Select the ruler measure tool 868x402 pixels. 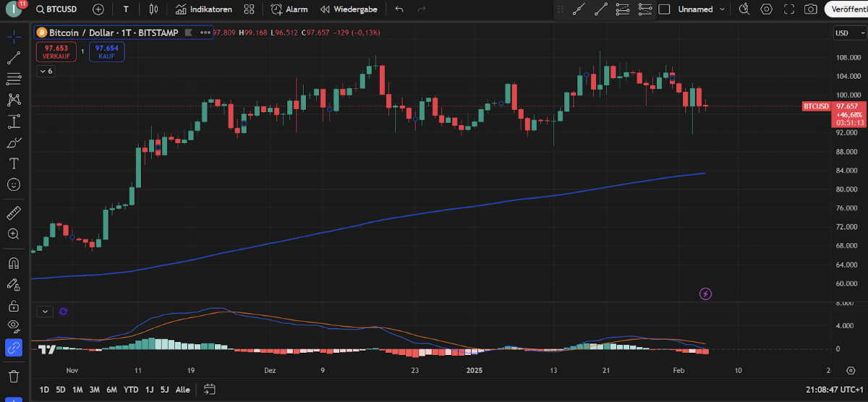(x=14, y=213)
